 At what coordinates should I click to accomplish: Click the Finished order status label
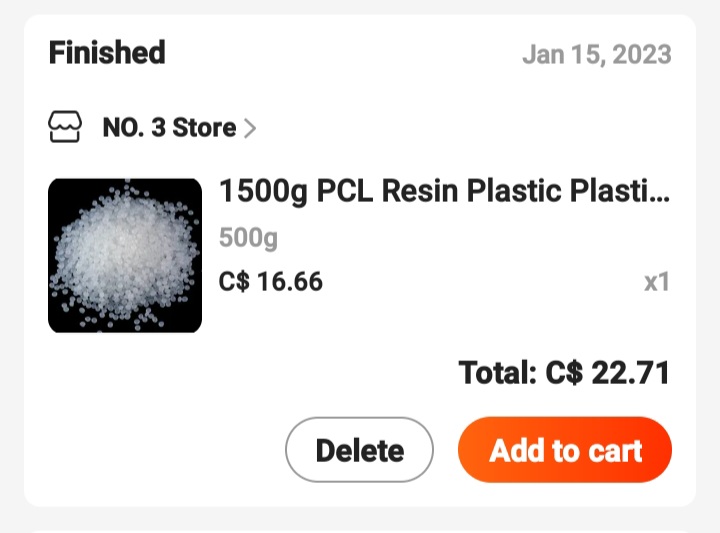click(107, 52)
